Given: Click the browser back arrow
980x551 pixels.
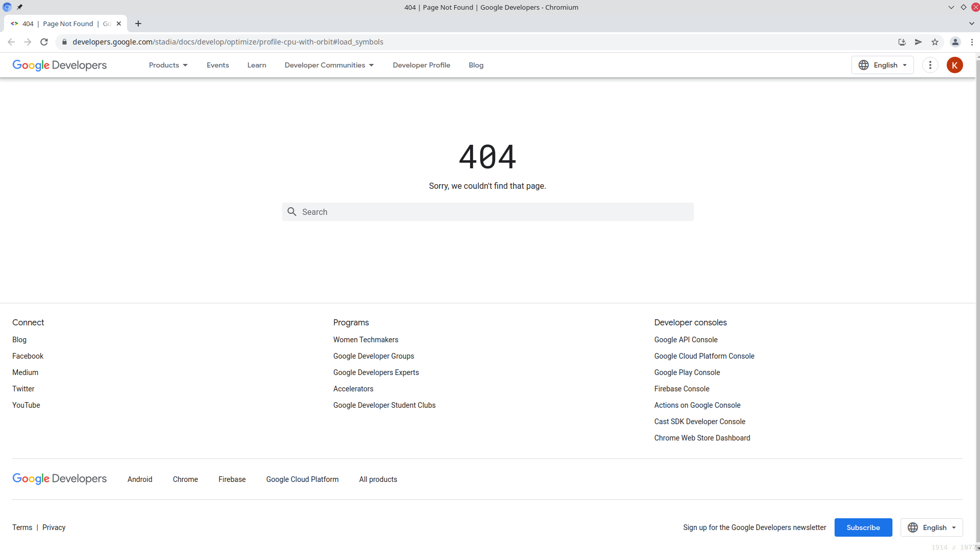Looking at the screenshot, I should coord(11,42).
